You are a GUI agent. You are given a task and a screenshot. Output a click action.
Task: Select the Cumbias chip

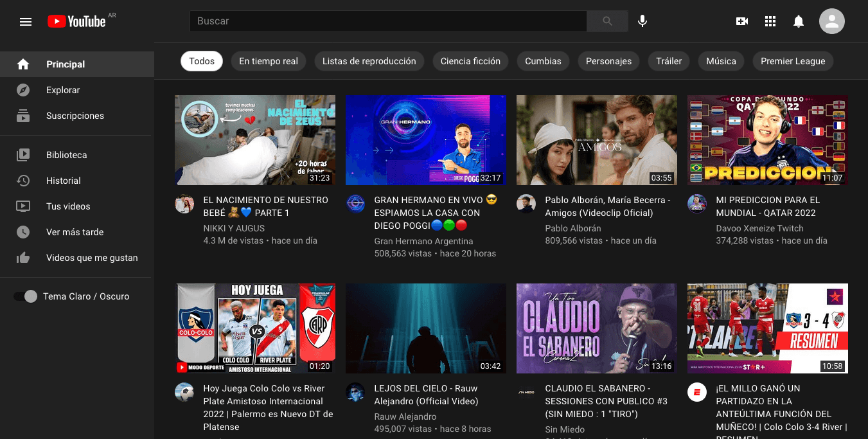[x=543, y=61]
